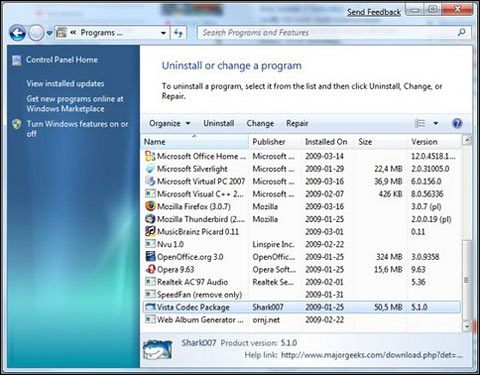Viewport: 480px width, 375px height.
Task: Select the OpenOffice.org 3.0 icon
Action: tap(150, 257)
